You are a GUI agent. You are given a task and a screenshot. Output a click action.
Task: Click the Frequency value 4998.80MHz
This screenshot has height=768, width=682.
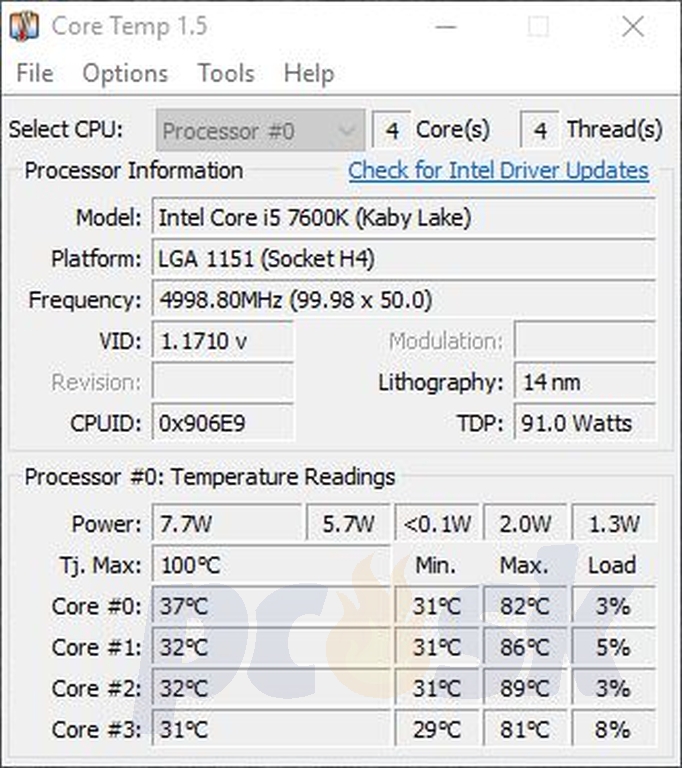tap(404, 300)
